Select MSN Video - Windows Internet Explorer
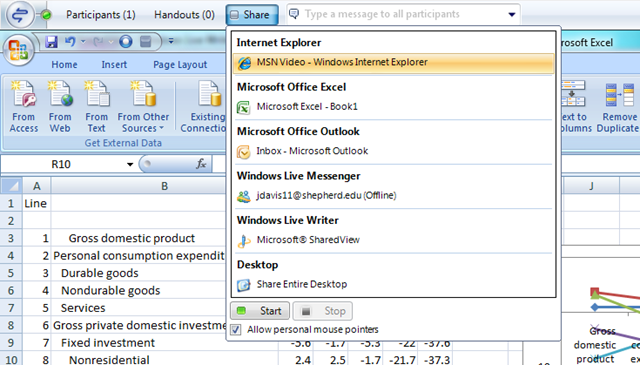 (393, 62)
